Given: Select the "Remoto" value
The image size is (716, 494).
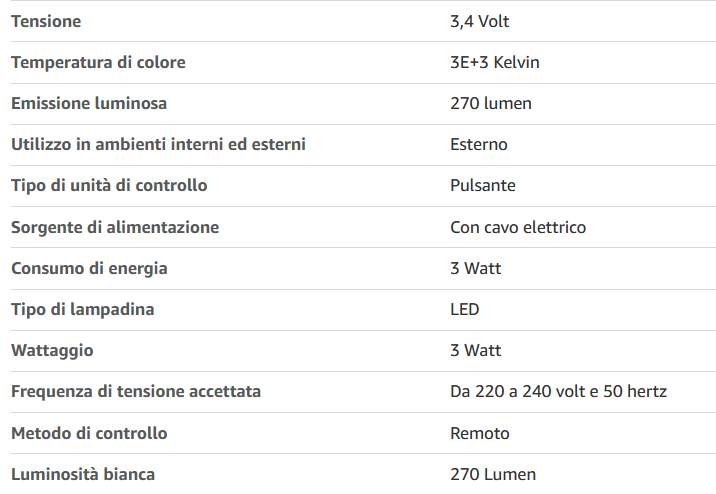Looking at the screenshot, I should coord(480,433).
